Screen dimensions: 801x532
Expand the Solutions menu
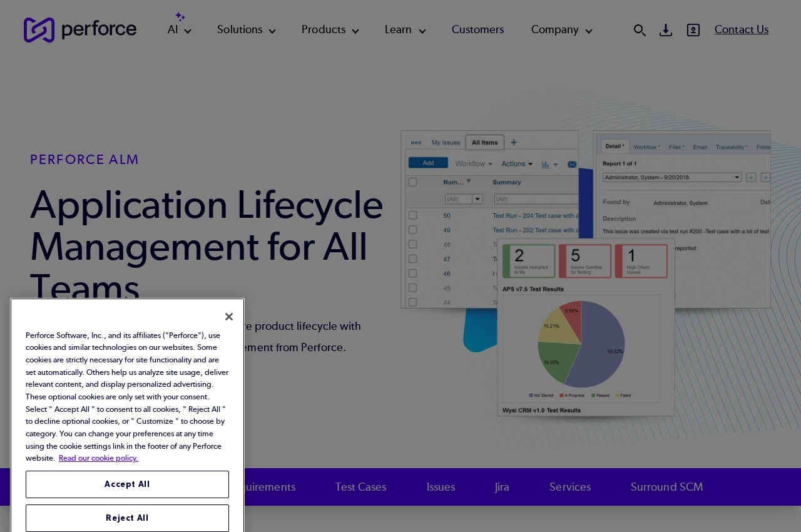(247, 30)
